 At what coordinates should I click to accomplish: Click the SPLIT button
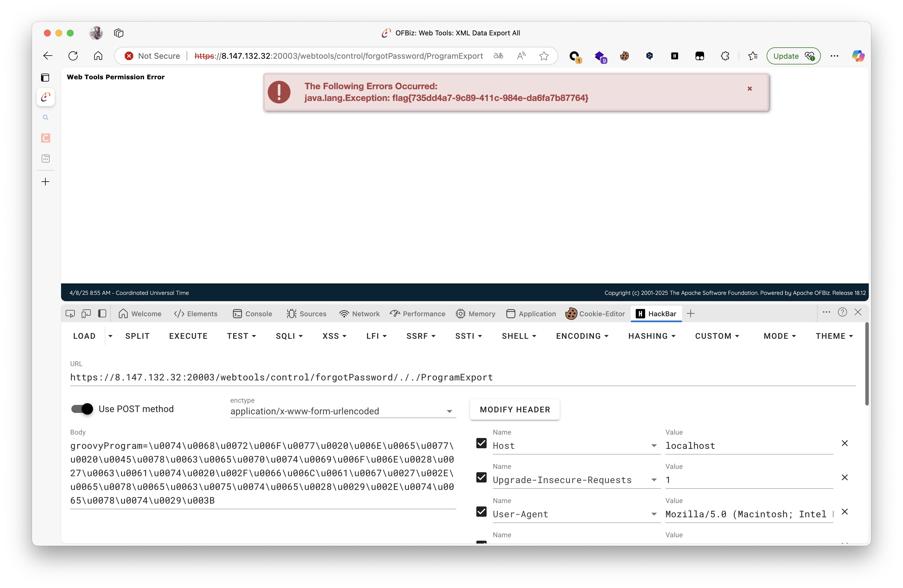click(137, 336)
